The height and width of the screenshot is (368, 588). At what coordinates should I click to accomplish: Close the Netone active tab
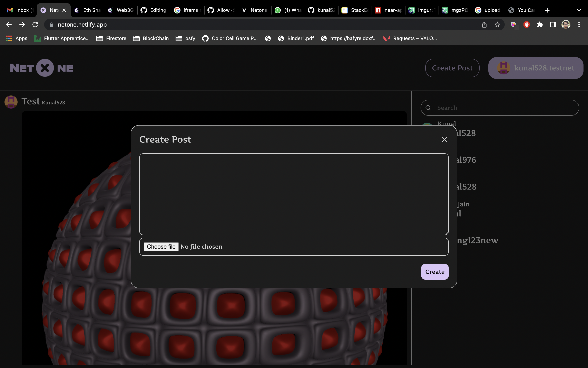(64, 10)
